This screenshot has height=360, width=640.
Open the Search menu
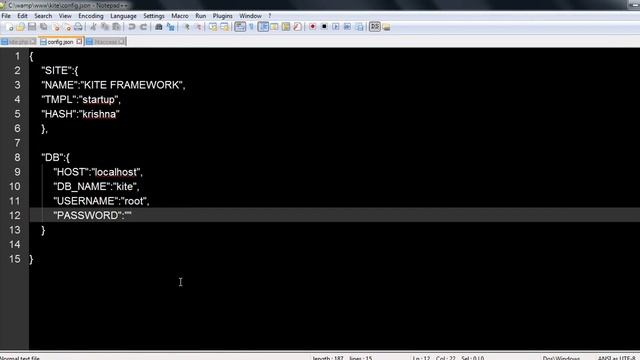click(43, 16)
